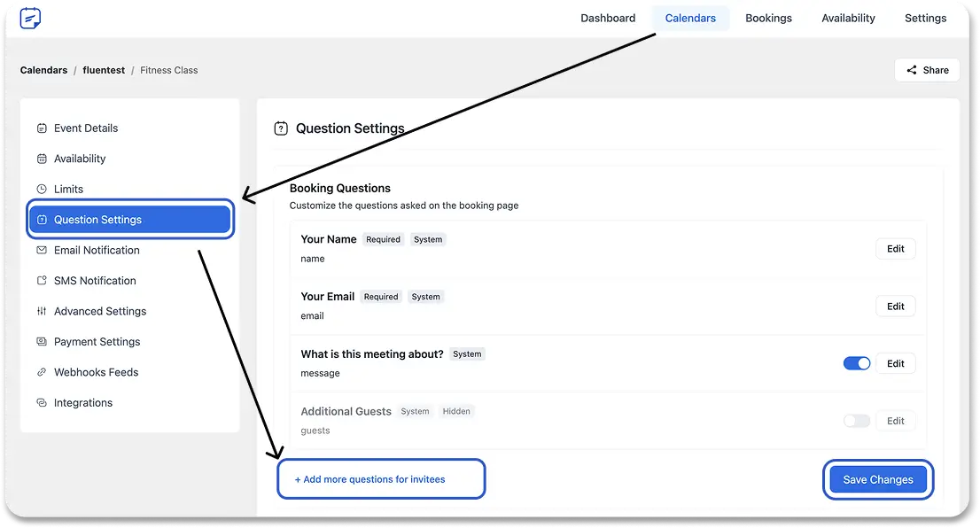Screen dimensions: 980x528
Task: Open Webhooks Feeds
Action: [129, 372]
